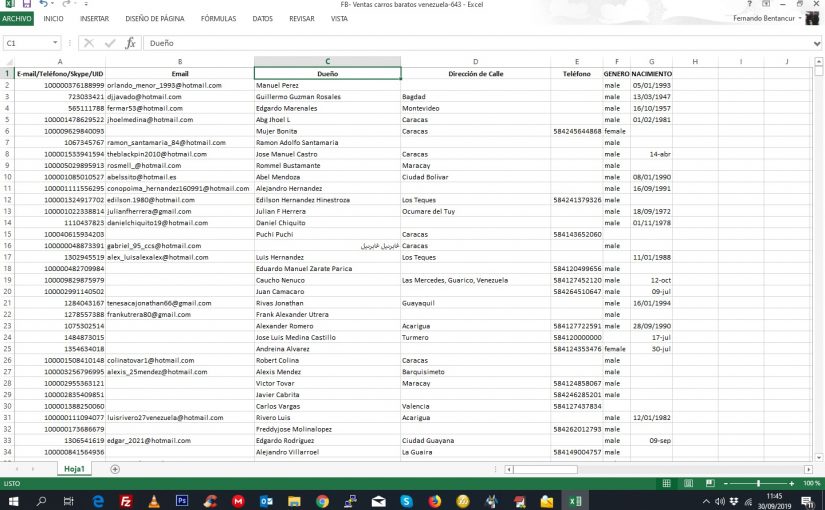Click the horizontal scrollbar thumb

pyautogui.click(x=545, y=469)
